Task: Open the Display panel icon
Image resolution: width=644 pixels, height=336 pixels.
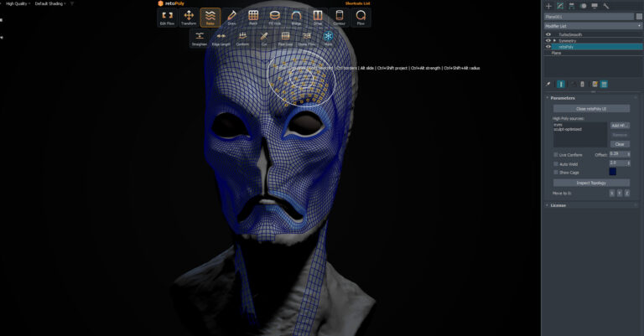Action: [x=595, y=6]
